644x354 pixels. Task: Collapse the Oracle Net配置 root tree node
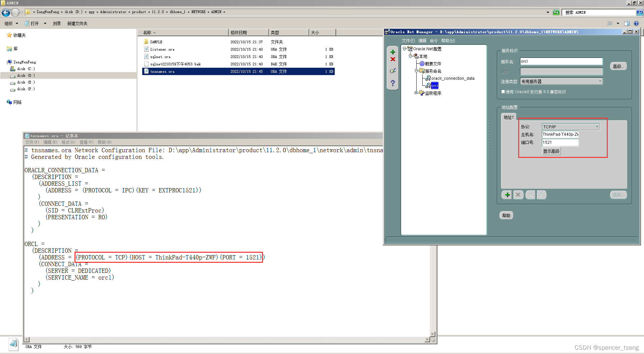coord(405,49)
